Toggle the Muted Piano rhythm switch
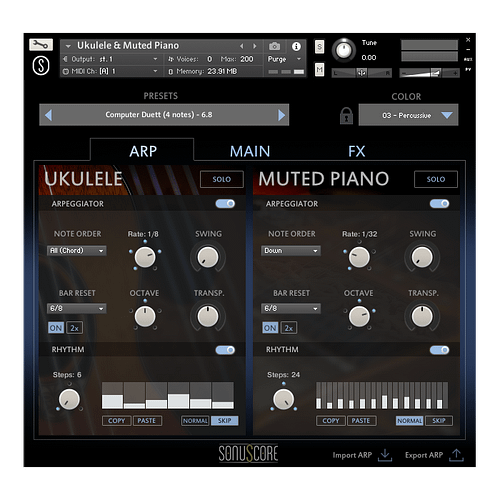The image size is (500, 500). 439,350
